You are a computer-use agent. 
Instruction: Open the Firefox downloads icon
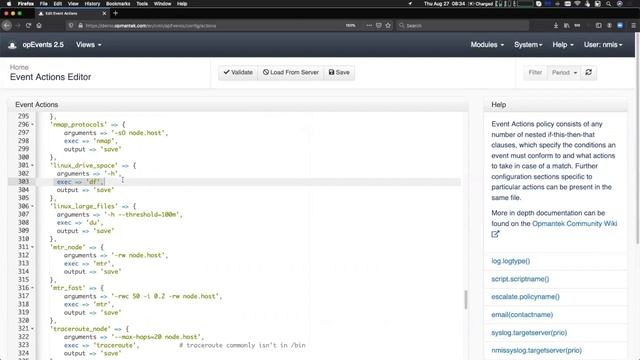coord(556,25)
